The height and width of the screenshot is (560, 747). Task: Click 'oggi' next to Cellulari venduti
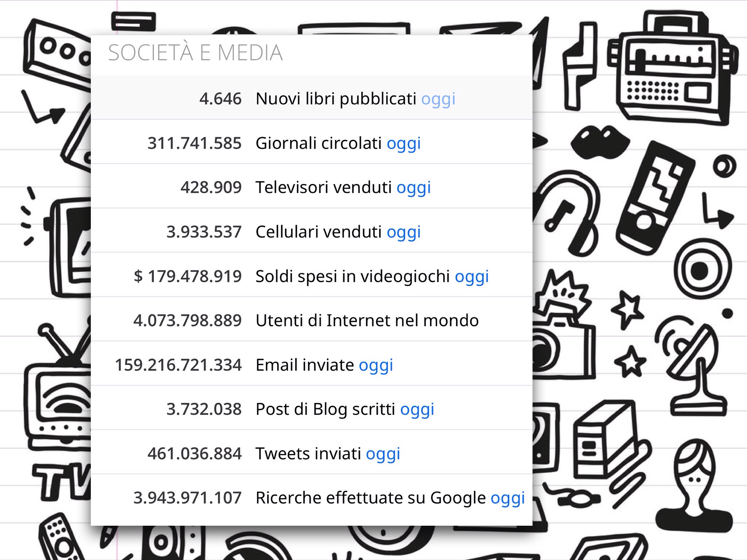point(404,232)
